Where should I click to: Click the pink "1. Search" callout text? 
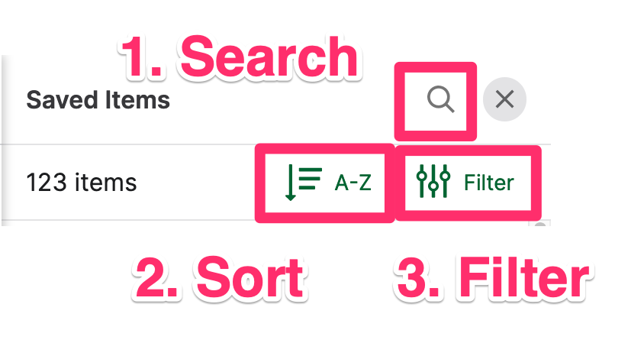pyautogui.click(x=240, y=57)
